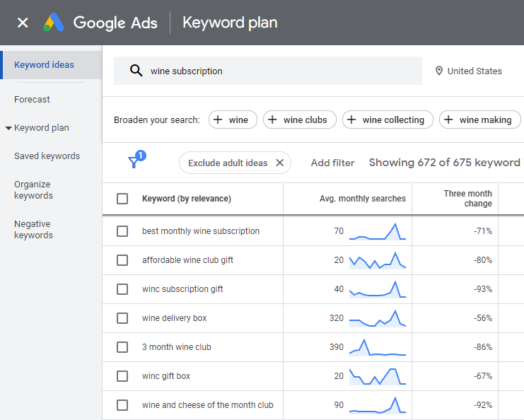Screen dimensions: 524x420
Task: Click keyword text 'wine delivery box'
Action: tap(174, 318)
